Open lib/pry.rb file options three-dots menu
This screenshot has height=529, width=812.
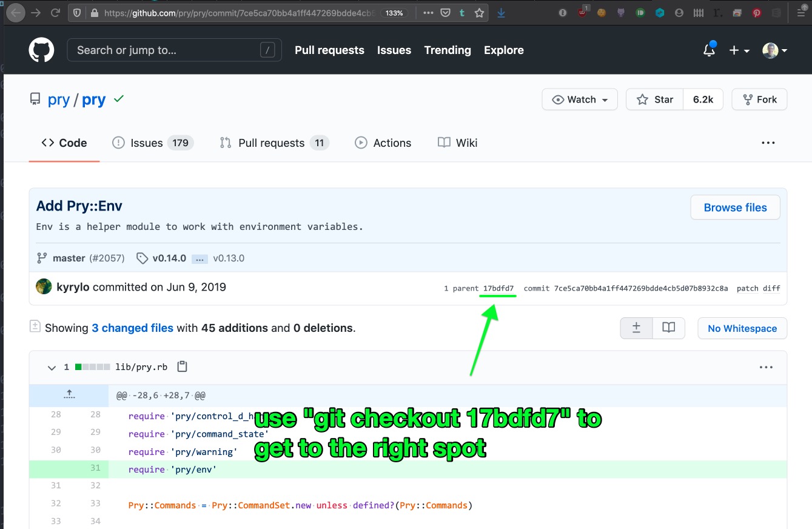click(x=766, y=367)
